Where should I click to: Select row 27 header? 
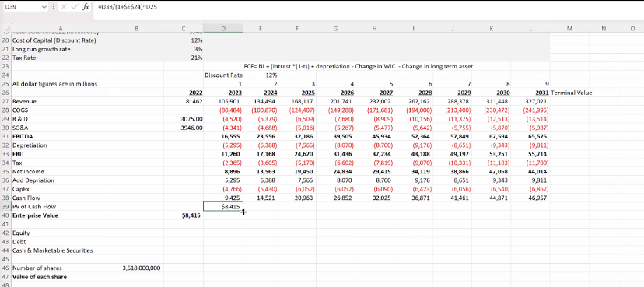[5, 101]
